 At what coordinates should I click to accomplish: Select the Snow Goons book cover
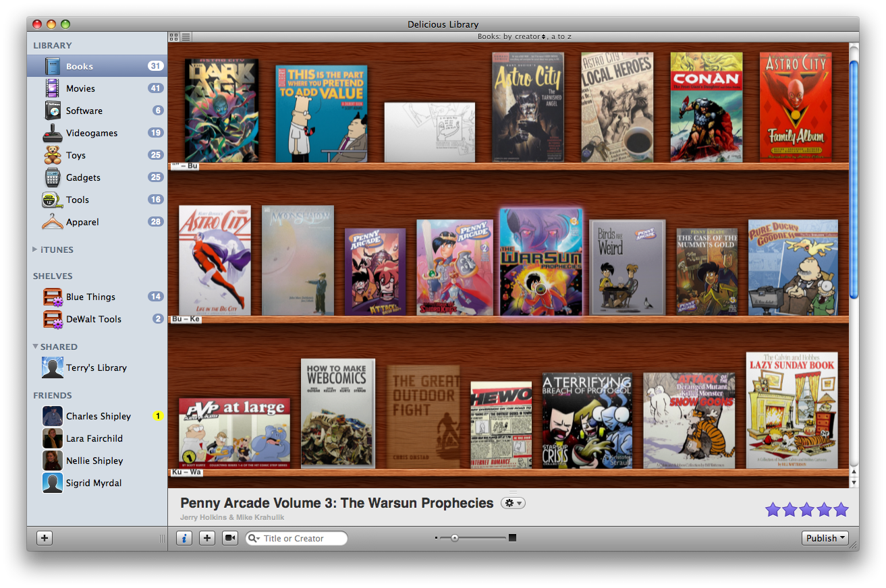pos(689,421)
